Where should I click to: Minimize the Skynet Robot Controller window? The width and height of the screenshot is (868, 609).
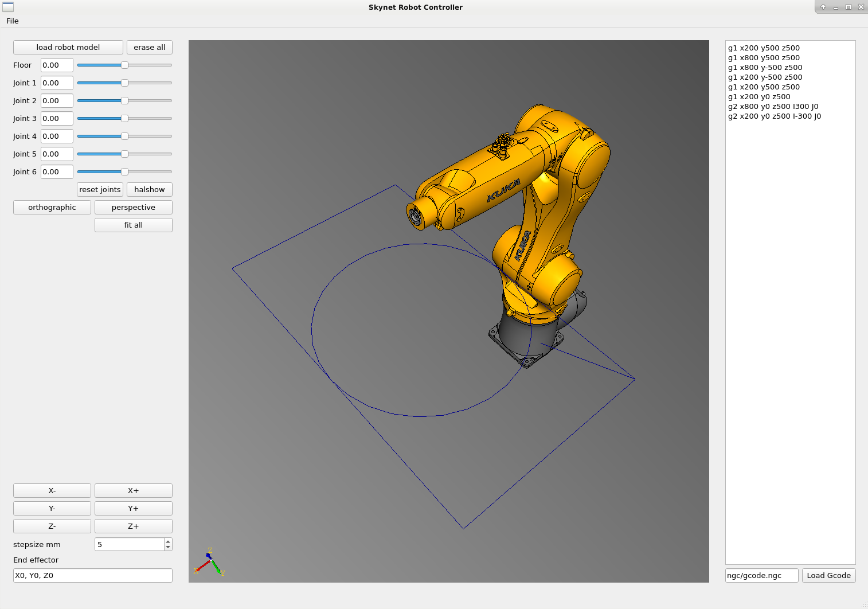[836, 7]
